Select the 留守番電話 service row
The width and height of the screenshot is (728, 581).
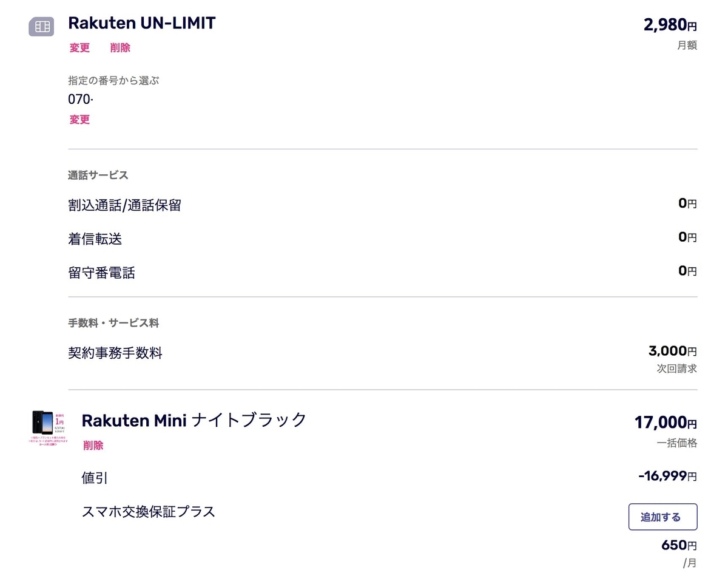383,273
